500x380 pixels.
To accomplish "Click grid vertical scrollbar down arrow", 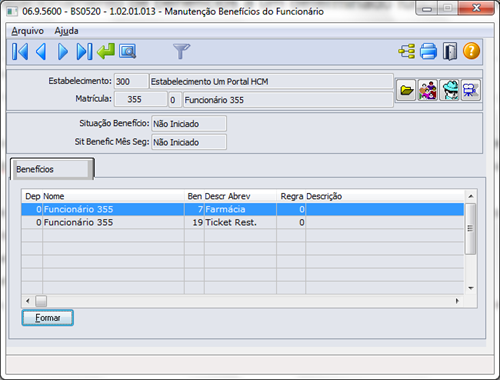I will tap(471, 288).
